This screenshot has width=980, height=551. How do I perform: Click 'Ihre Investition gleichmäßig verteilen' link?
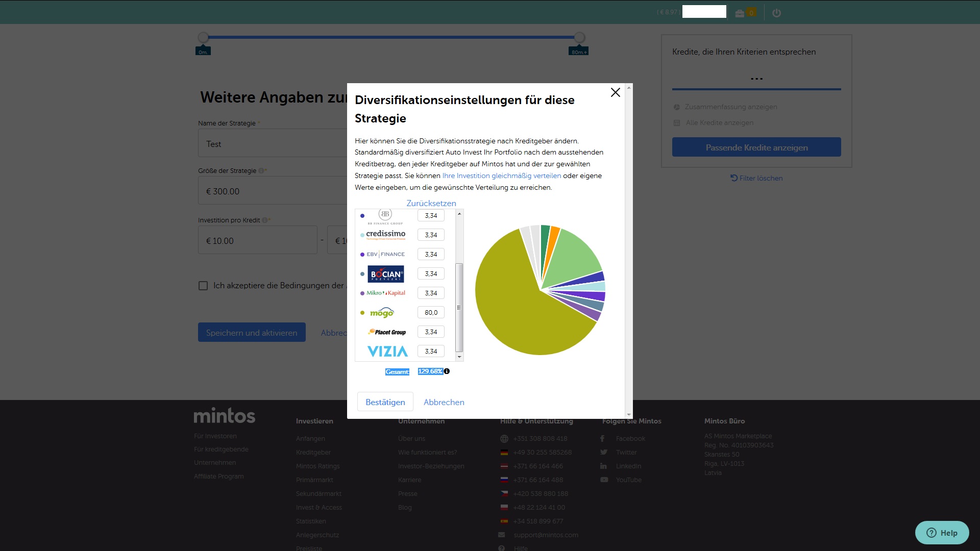501,176
